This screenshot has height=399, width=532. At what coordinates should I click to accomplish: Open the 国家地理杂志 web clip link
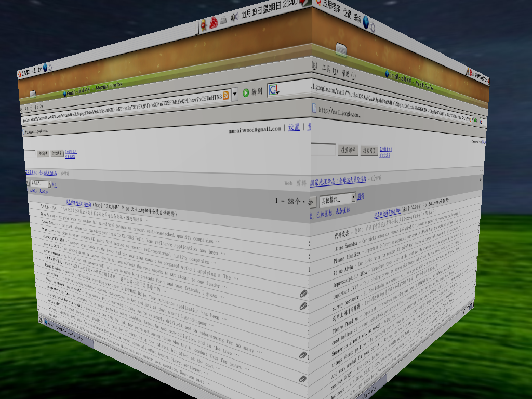(338, 181)
